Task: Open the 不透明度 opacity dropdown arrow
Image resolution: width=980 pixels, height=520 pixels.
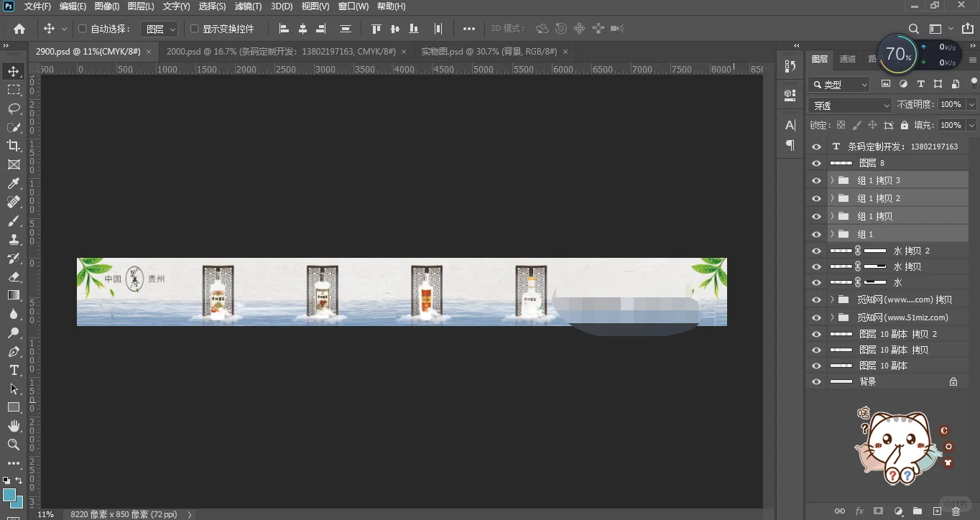Action: coord(971,105)
